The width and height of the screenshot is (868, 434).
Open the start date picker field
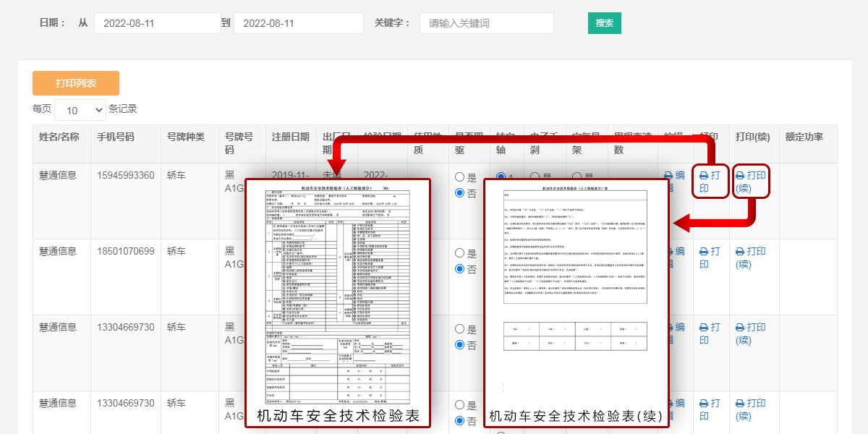[157, 23]
